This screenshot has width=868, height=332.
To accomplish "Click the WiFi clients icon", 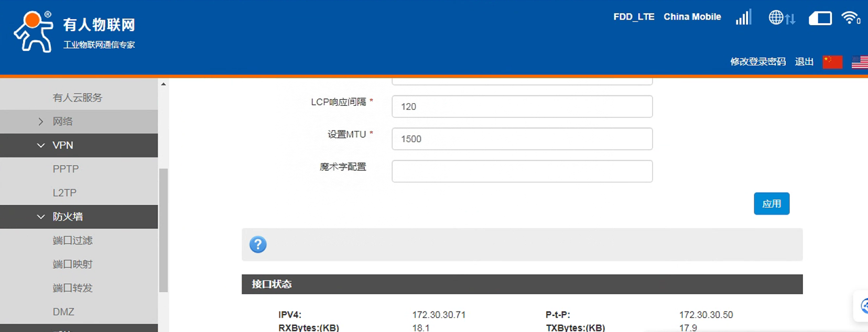I will tap(850, 18).
